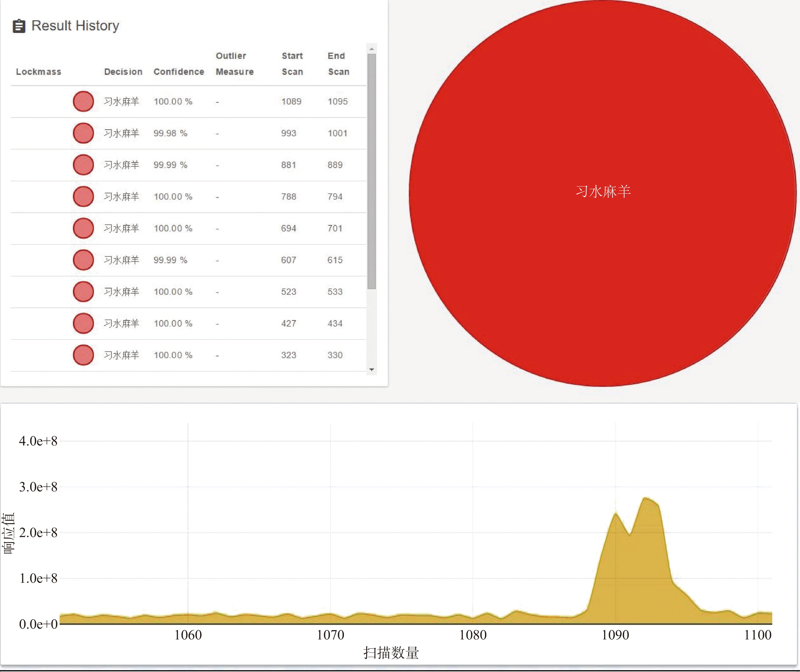The height and width of the screenshot is (672, 800).
Task: Sort by Confidence column header
Action: [x=178, y=72]
